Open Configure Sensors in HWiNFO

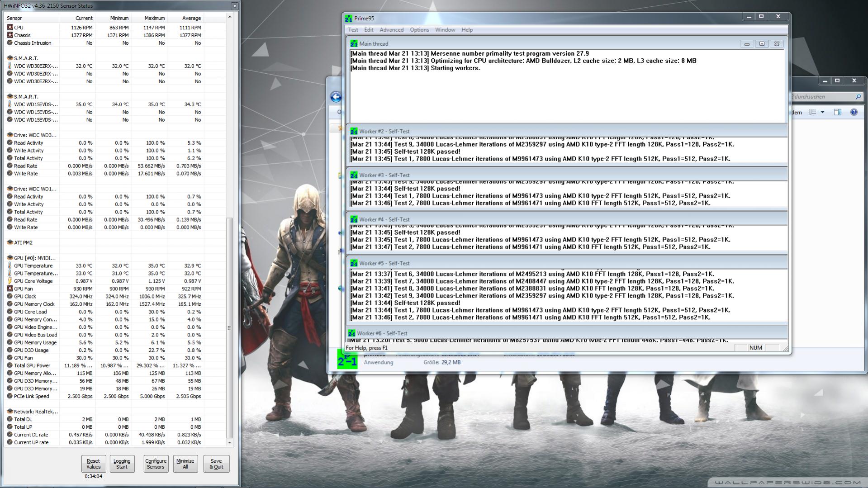click(x=156, y=464)
